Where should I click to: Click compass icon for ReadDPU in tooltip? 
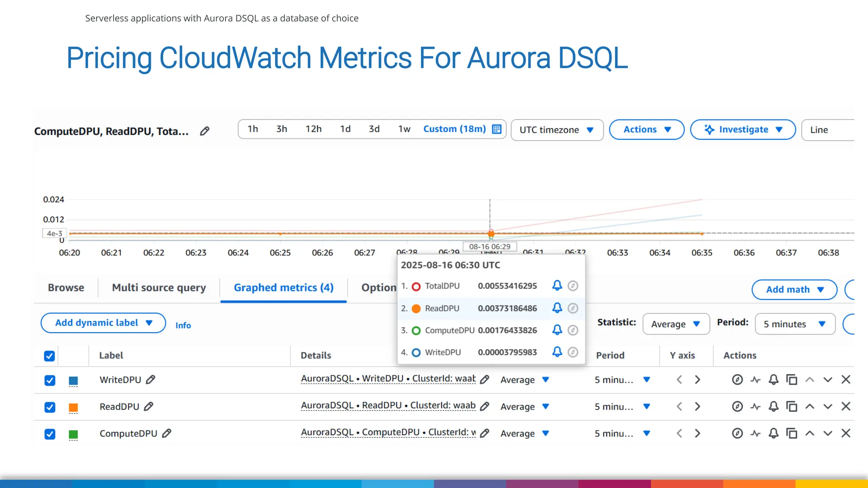[x=573, y=308]
